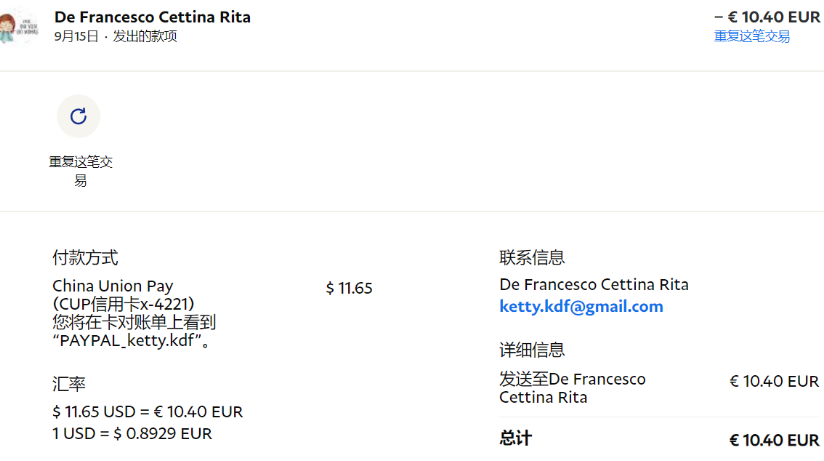Select the China Union Pay payment method text
The height and width of the screenshot is (461, 824).
pyautogui.click(x=112, y=286)
